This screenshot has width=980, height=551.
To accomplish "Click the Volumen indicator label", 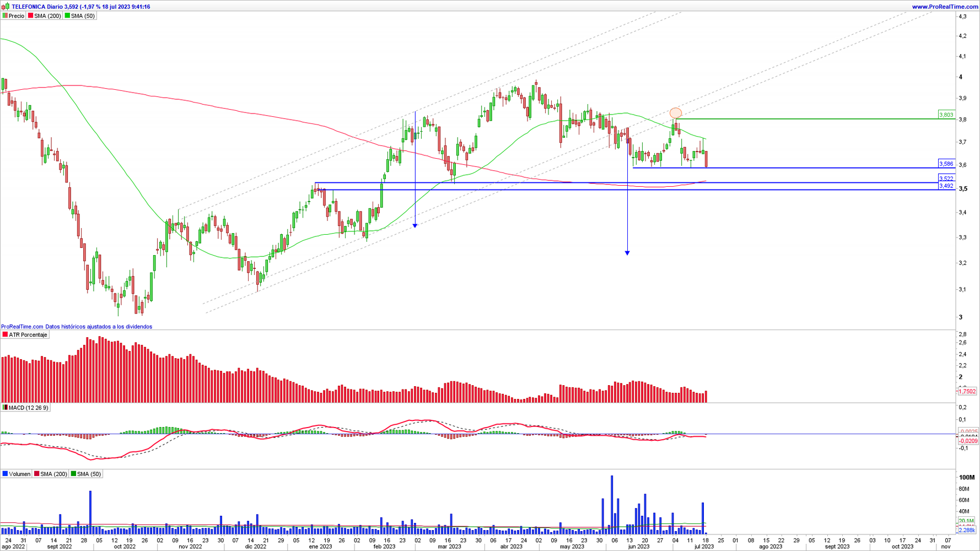I will click(19, 474).
